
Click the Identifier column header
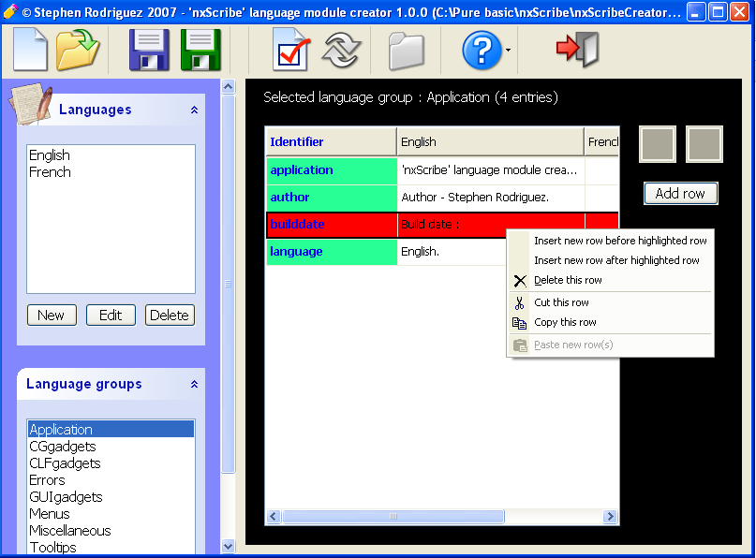click(332, 141)
